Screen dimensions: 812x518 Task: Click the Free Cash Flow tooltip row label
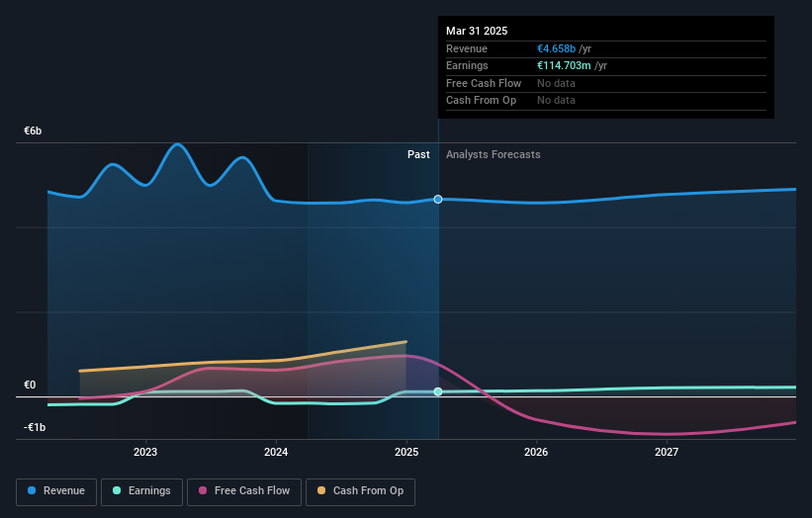coord(484,83)
